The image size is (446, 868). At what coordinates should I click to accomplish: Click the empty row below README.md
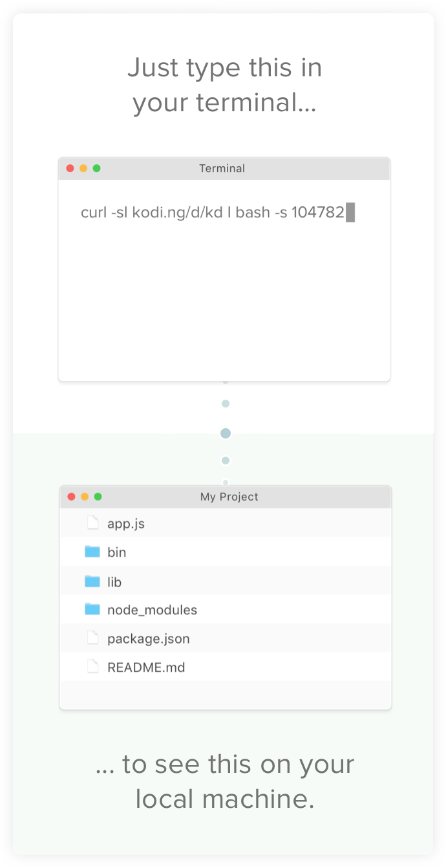click(225, 695)
